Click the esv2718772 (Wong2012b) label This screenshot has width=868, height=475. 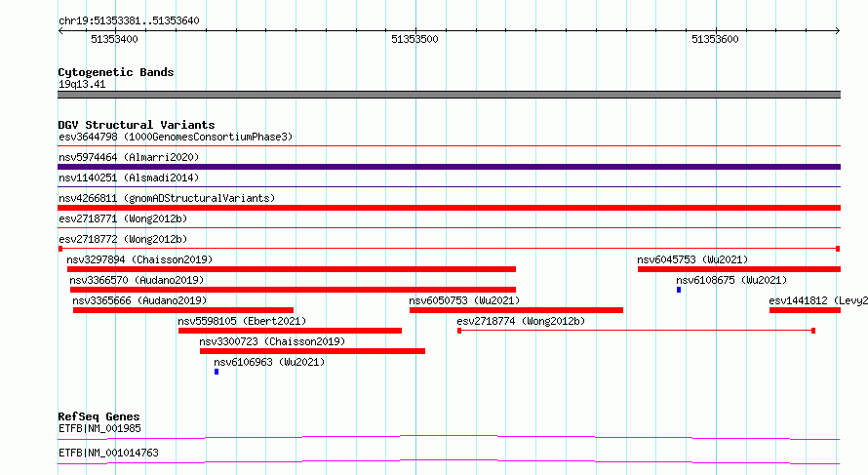pyautogui.click(x=123, y=239)
